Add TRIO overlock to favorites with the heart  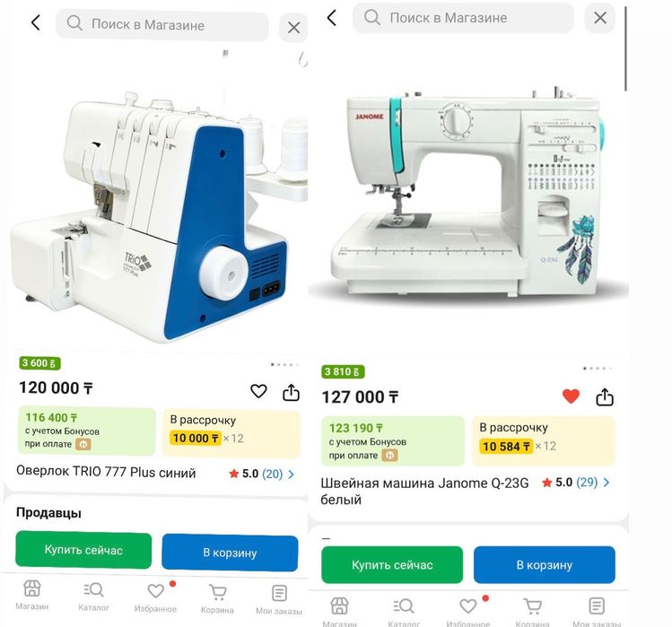(258, 391)
